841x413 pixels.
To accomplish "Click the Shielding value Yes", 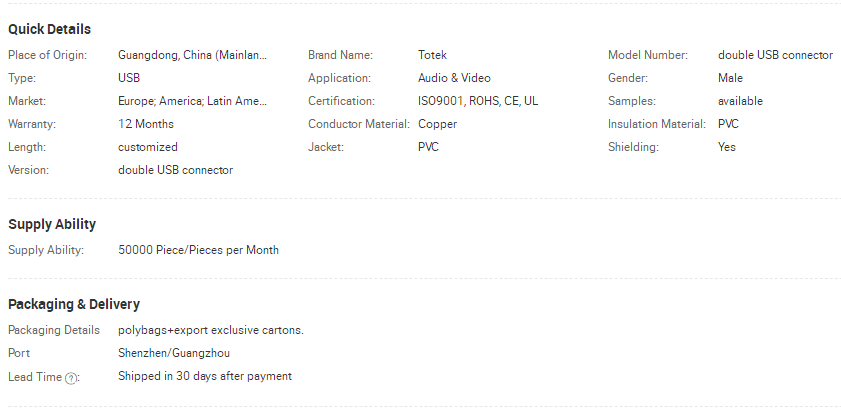I will coord(727,147).
